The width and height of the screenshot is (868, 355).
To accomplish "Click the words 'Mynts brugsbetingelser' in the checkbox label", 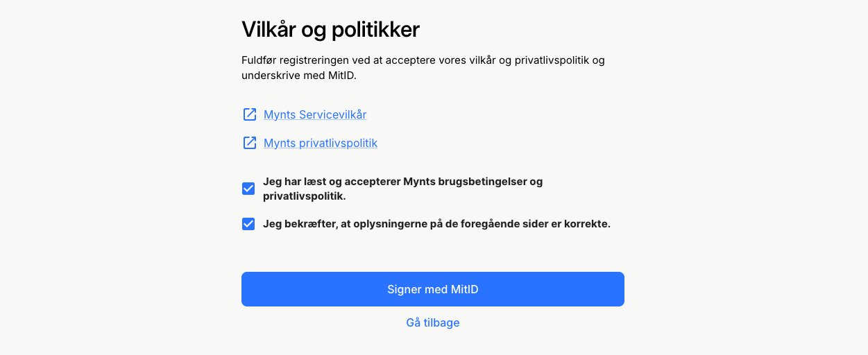I will tap(465, 182).
